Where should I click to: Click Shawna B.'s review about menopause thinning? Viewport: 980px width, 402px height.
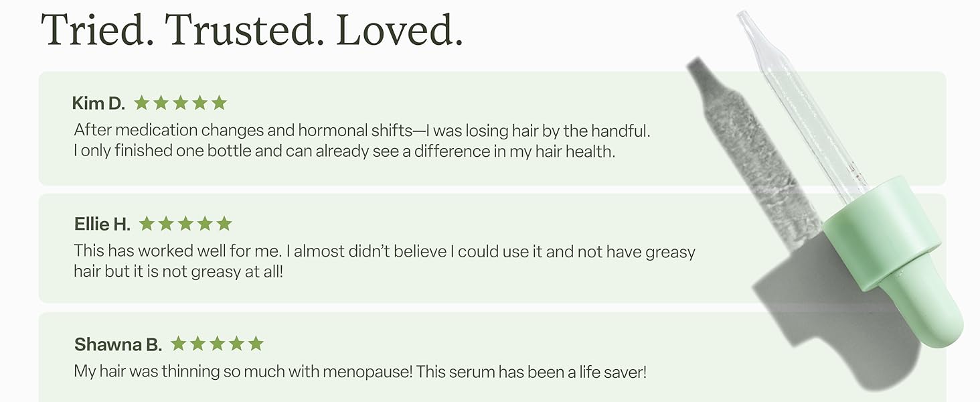[x=360, y=372]
